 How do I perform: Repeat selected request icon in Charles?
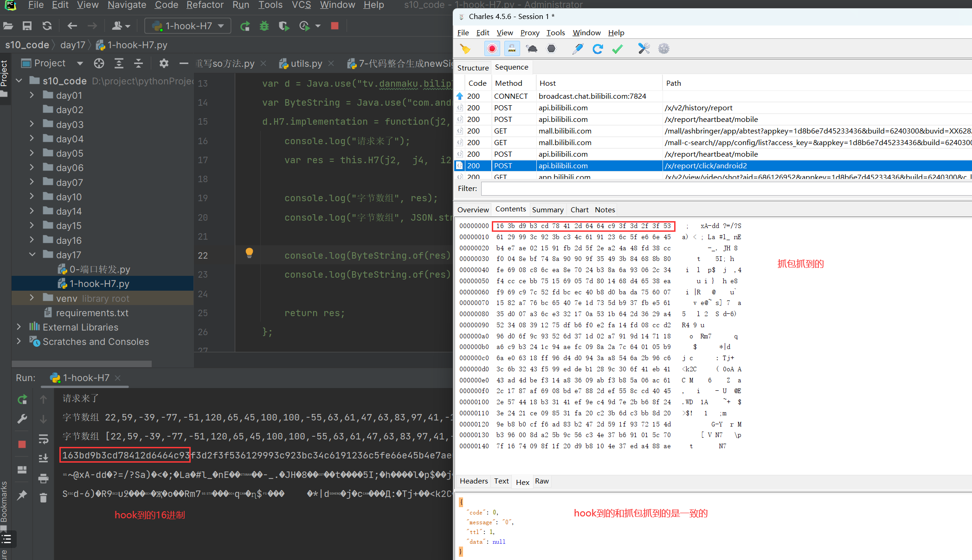(x=598, y=49)
